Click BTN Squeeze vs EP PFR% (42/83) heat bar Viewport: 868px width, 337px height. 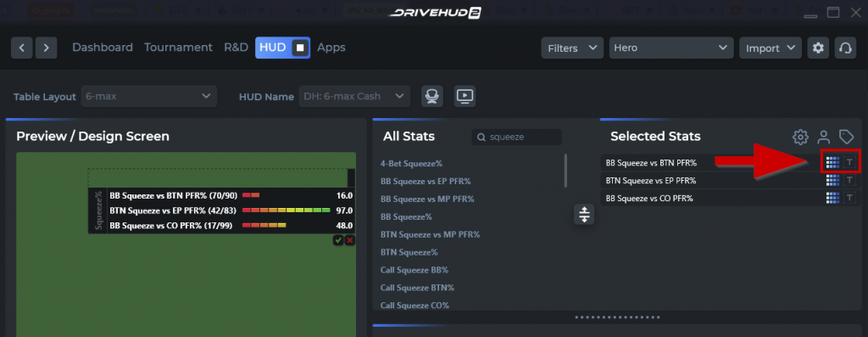point(287,211)
